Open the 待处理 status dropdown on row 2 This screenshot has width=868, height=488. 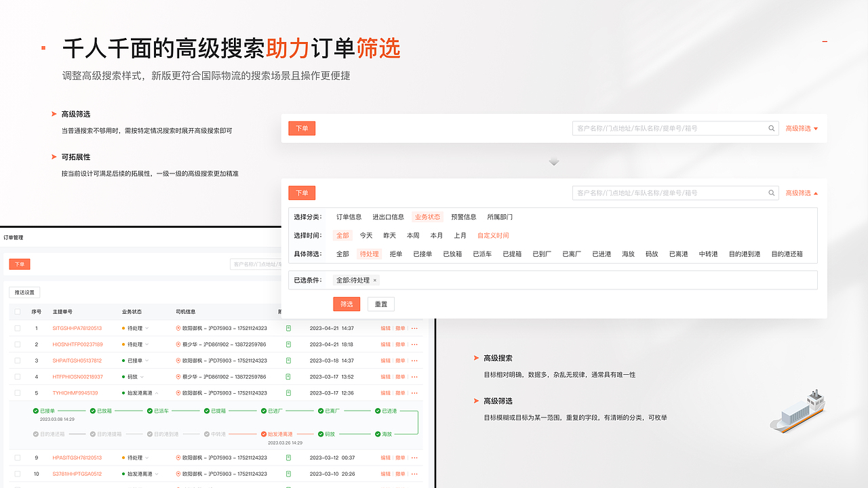coord(146,344)
